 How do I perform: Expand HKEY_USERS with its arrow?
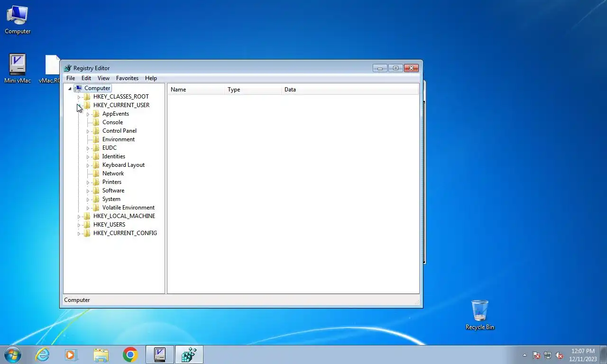click(x=79, y=225)
